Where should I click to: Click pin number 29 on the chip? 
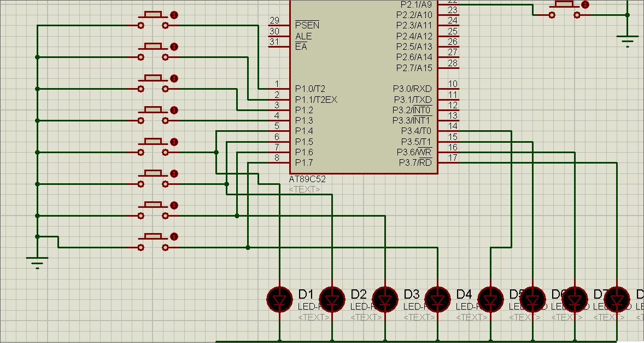274,21
